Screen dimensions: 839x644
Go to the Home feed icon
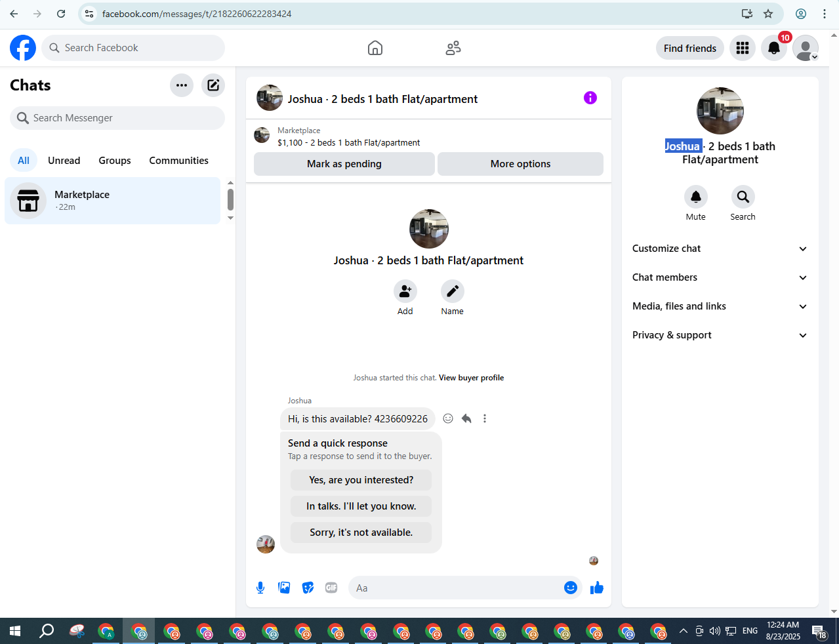pyautogui.click(x=375, y=48)
